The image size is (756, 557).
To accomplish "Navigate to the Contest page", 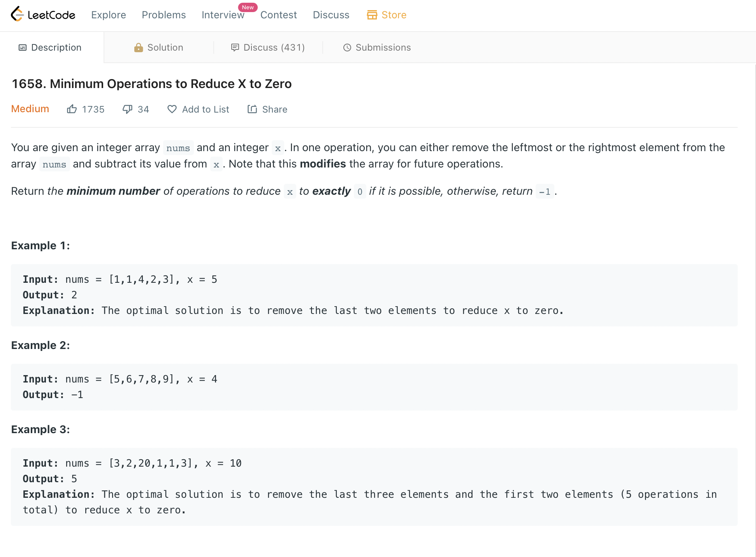I will point(279,15).
